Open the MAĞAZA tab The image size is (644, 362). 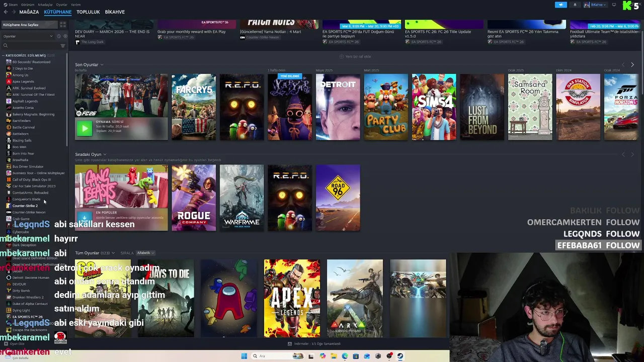click(29, 12)
